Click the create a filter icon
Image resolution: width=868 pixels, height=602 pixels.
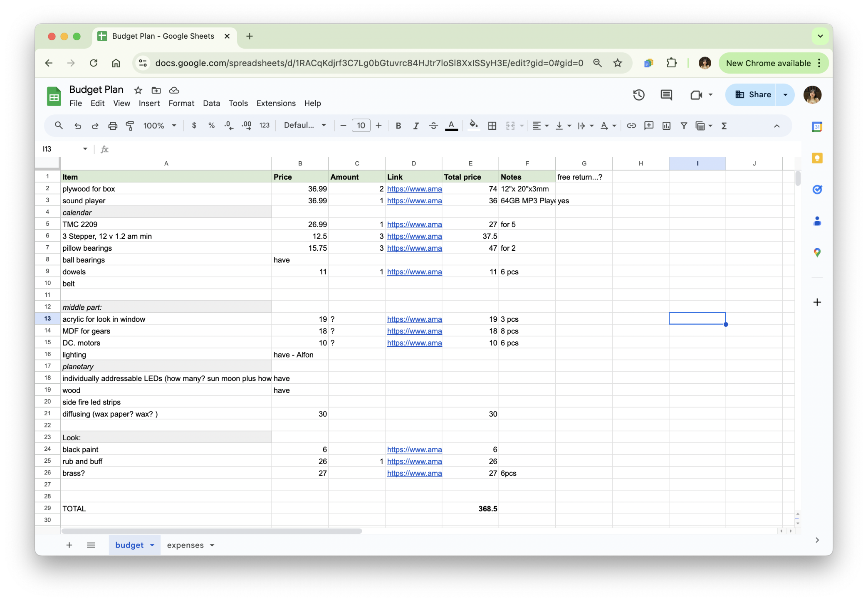point(683,126)
